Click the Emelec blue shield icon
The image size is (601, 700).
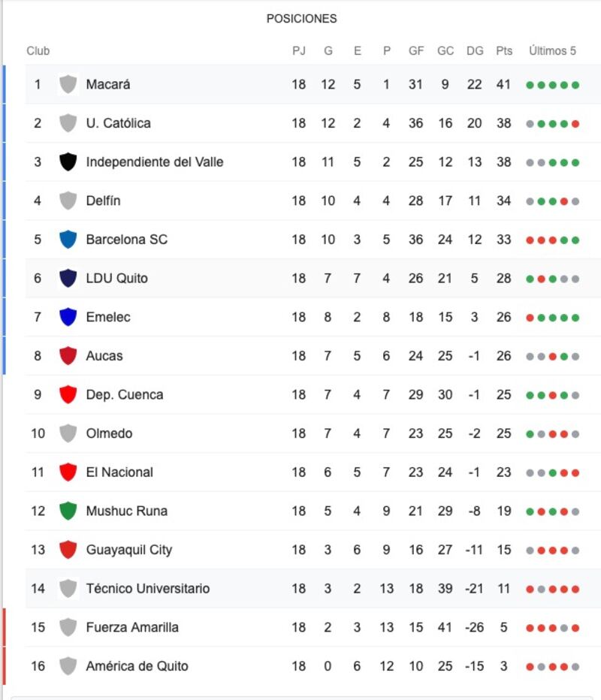point(68,317)
